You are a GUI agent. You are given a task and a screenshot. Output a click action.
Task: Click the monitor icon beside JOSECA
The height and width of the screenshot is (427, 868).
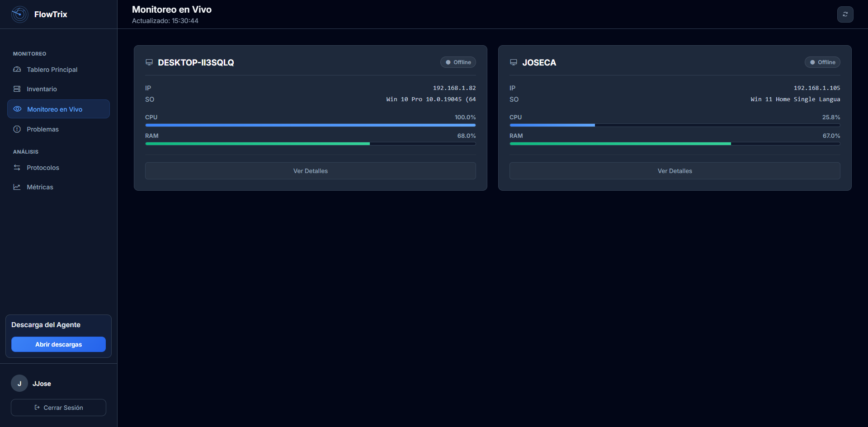coord(514,62)
